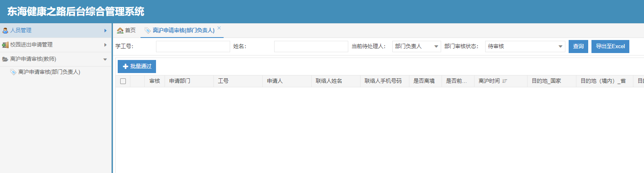This screenshot has height=173, width=644.
Task: Click the open folder icon beside 离沪申请审核(教师)
Action: click(x=5, y=59)
